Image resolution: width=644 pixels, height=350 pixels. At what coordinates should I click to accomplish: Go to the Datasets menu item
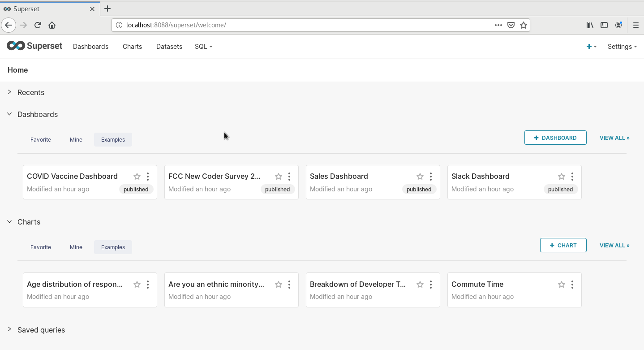[169, 47]
